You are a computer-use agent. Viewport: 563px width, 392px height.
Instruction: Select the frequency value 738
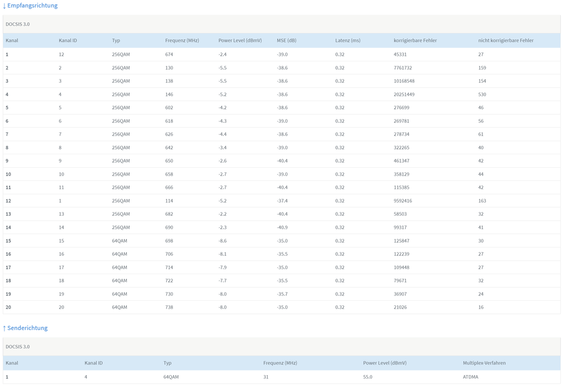click(x=169, y=308)
